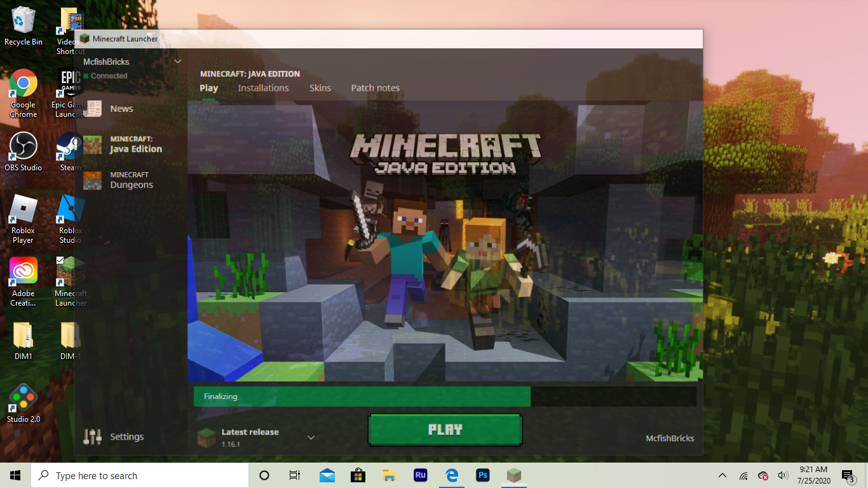This screenshot has height=488, width=868.
Task: Switch to the Skins tab
Action: (x=320, y=88)
